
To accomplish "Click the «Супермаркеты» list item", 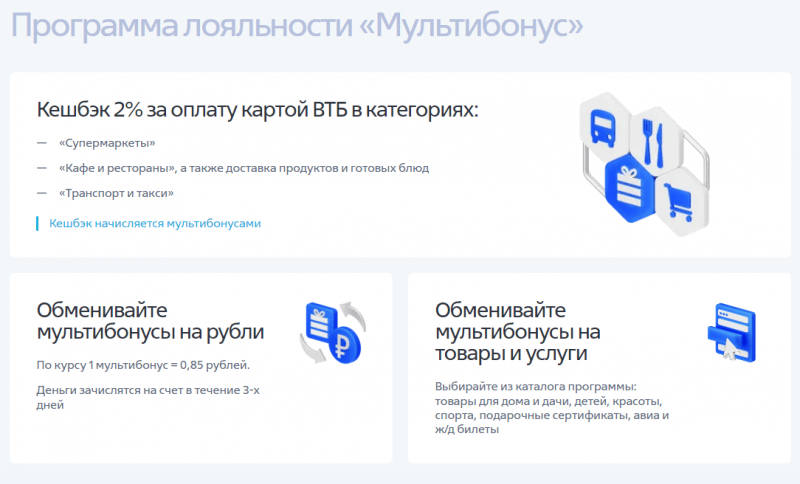I will point(107,143).
